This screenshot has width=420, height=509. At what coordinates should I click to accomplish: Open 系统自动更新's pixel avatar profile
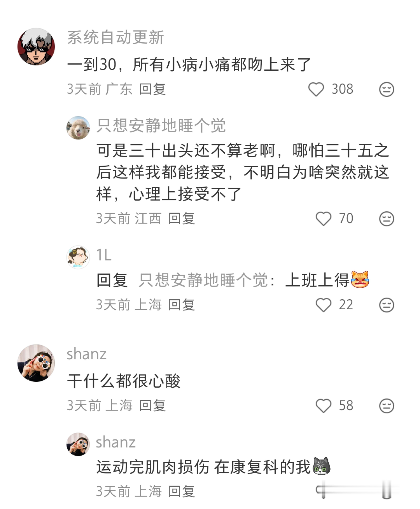[36, 46]
